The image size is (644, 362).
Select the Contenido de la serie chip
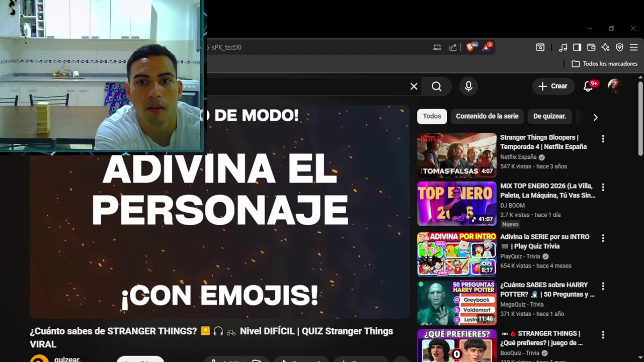pyautogui.click(x=487, y=116)
